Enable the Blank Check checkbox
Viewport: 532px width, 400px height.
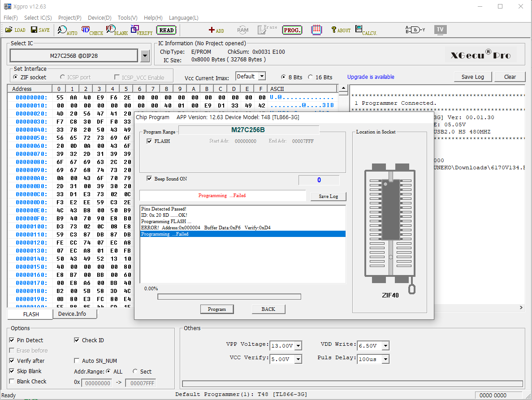12,382
